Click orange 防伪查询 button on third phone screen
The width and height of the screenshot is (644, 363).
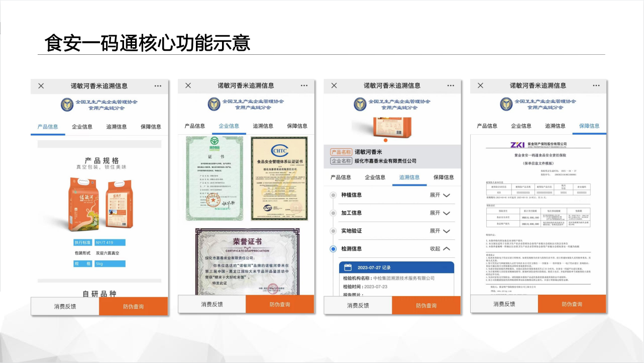pos(426,305)
